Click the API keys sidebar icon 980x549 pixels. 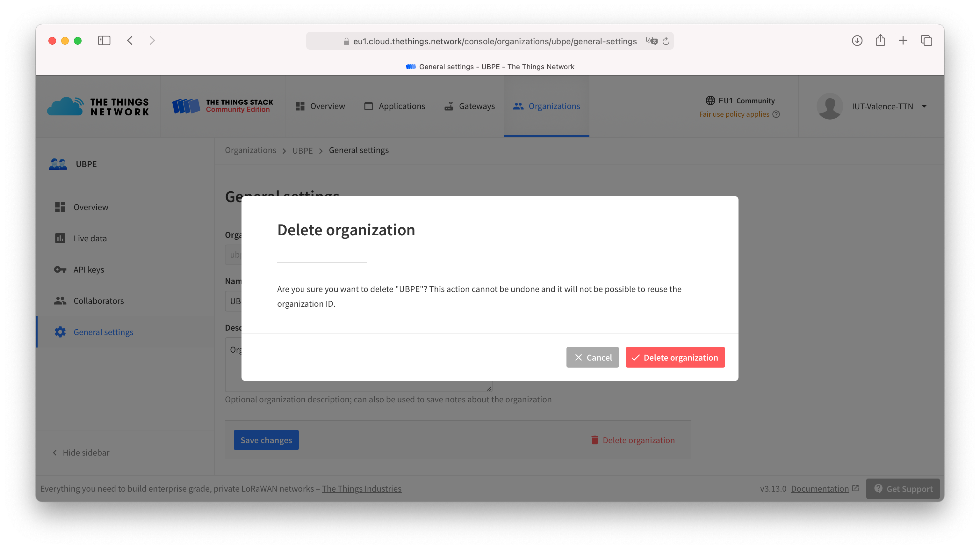pyautogui.click(x=59, y=269)
